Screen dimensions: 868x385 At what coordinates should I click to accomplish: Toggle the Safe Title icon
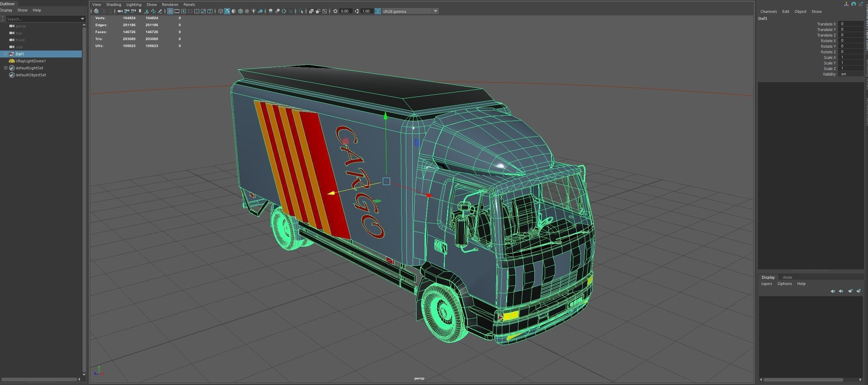pyautogui.click(x=210, y=11)
